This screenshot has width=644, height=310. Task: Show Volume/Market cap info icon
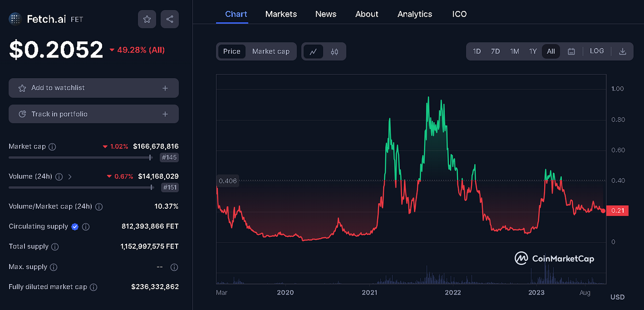pyautogui.click(x=99, y=206)
